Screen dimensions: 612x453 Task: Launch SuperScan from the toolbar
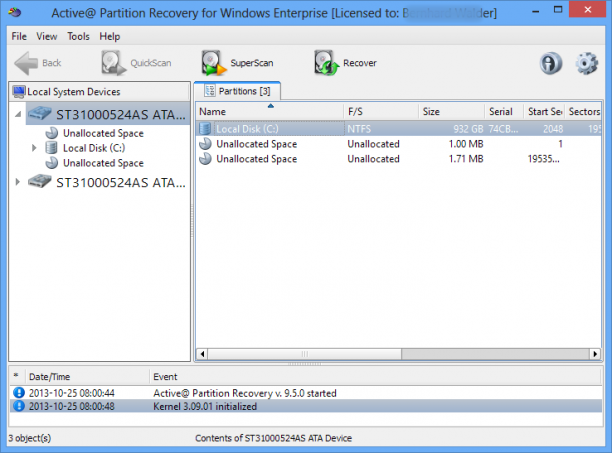pos(237,63)
